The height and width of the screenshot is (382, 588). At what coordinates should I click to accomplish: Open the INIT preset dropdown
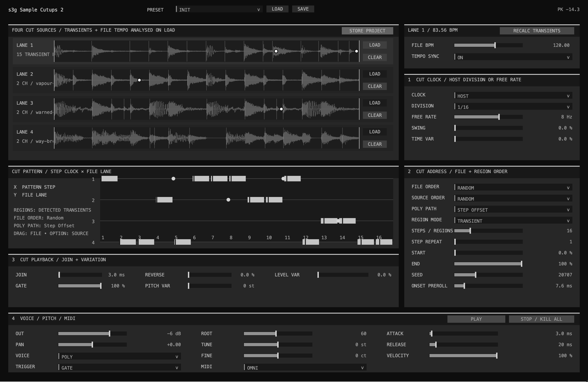point(219,9)
